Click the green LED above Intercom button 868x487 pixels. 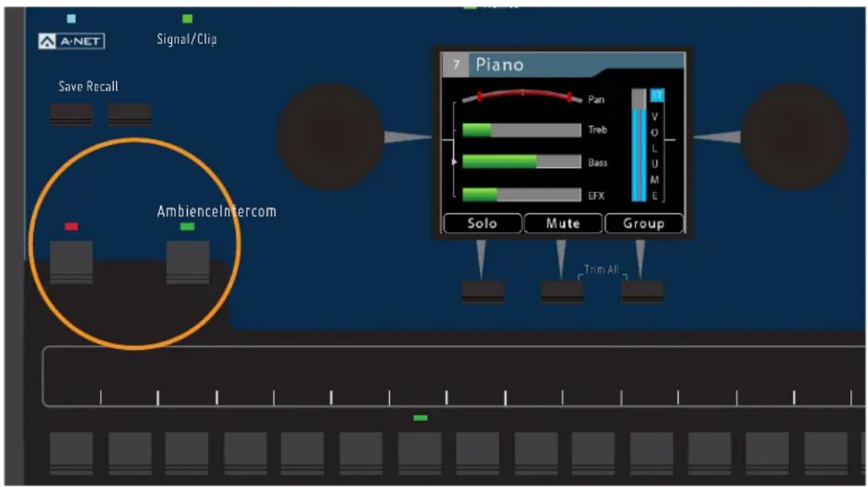tap(188, 226)
